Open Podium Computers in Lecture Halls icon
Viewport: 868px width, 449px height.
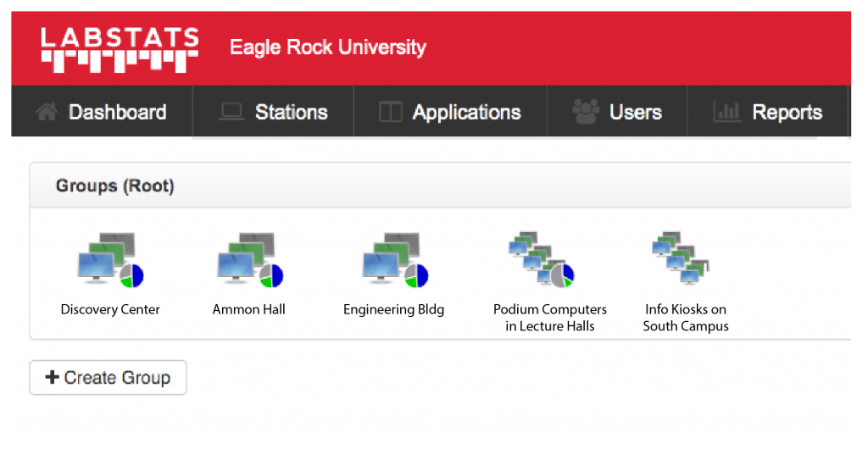click(x=542, y=259)
